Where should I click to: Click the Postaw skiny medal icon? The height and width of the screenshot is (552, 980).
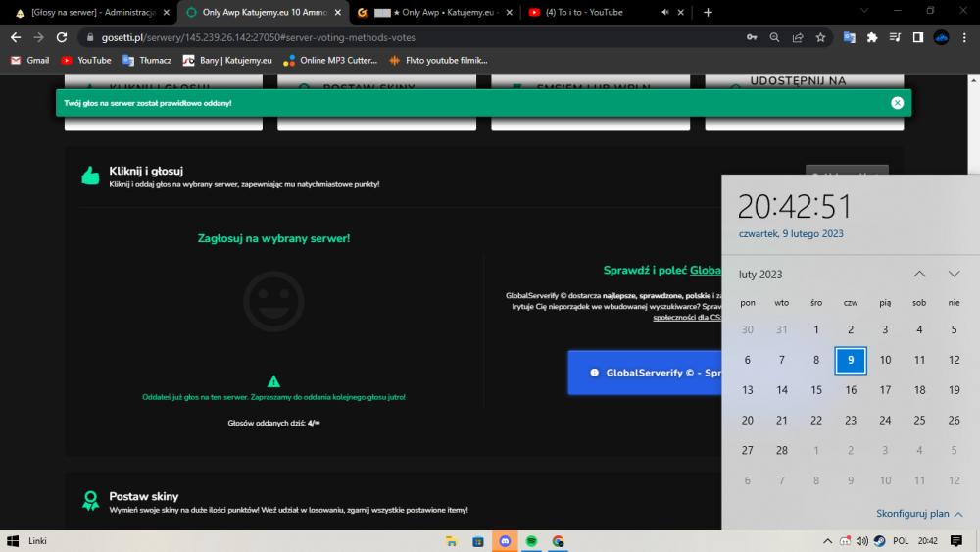(90, 501)
